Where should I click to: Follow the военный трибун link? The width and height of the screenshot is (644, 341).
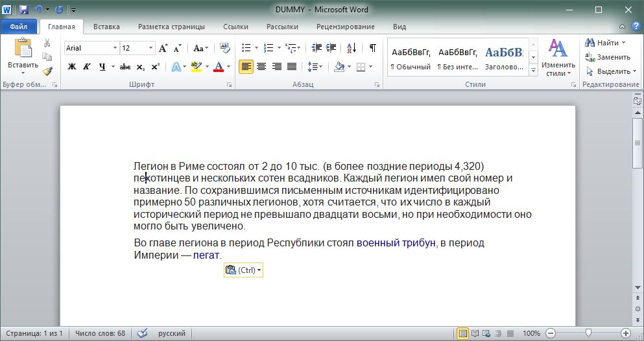[395, 243]
